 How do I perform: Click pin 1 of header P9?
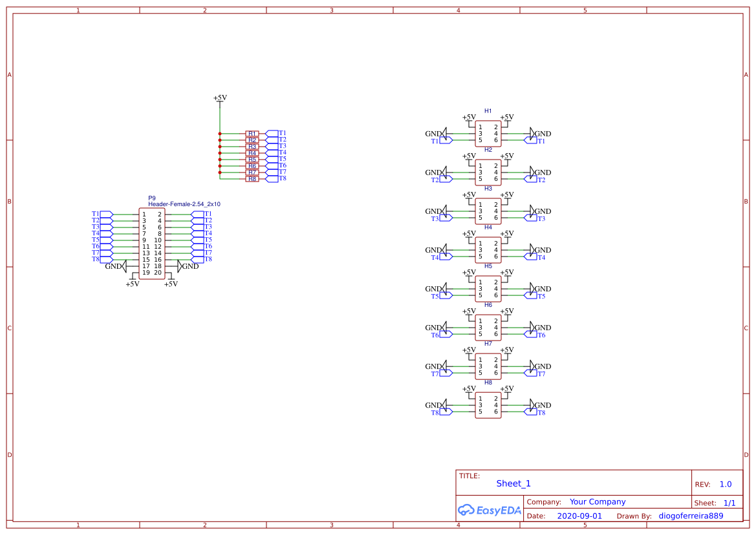click(144, 215)
